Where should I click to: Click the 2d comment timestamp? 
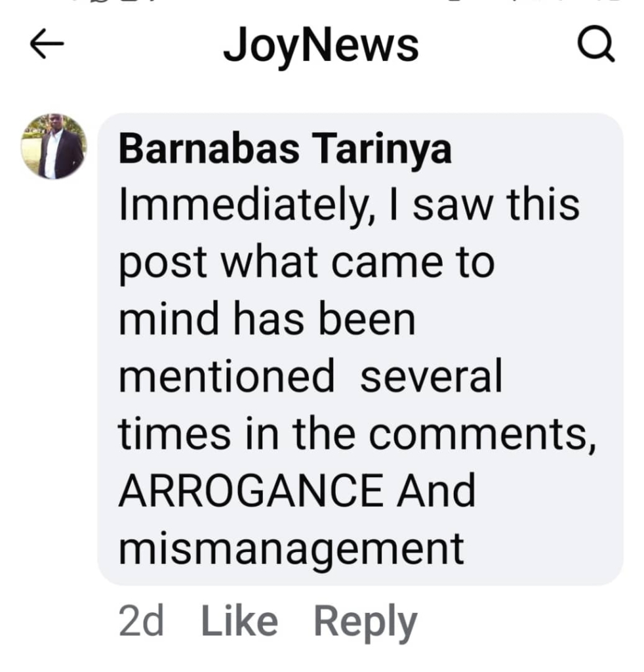click(x=141, y=621)
